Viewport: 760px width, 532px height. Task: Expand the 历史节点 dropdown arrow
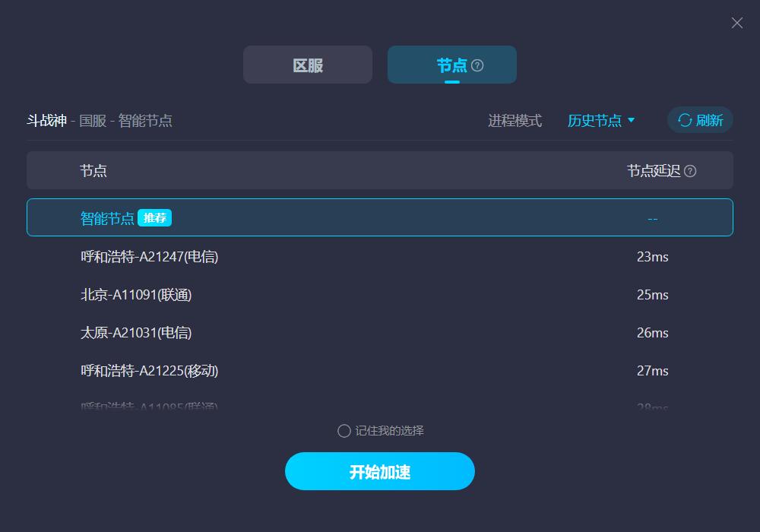point(631,120)
